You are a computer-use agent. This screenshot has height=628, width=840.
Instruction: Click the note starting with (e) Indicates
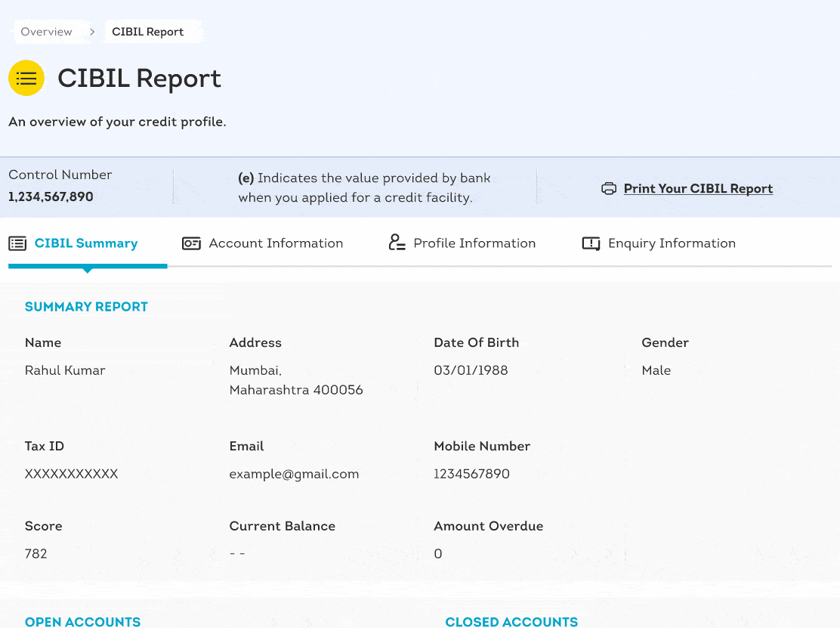coord(364,187)
